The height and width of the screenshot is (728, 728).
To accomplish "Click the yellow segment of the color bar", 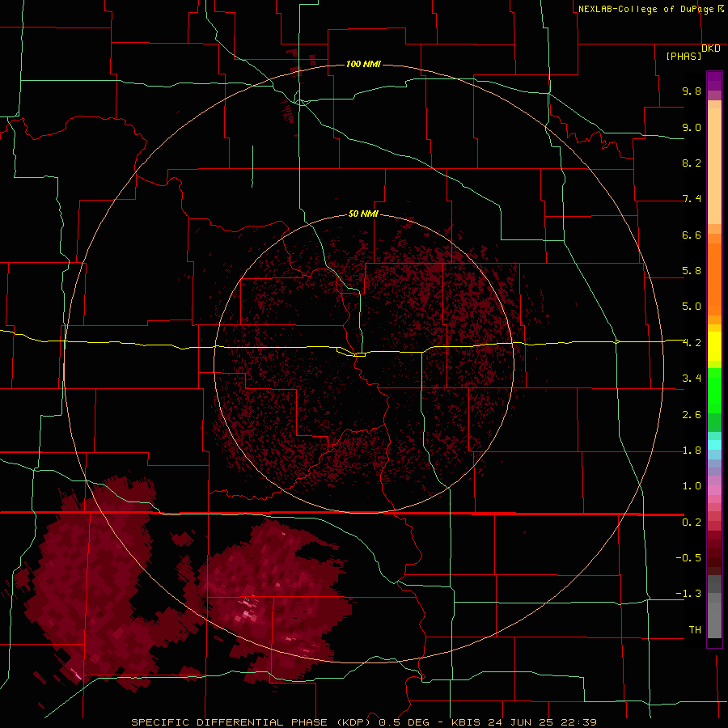I will [714, 346].
